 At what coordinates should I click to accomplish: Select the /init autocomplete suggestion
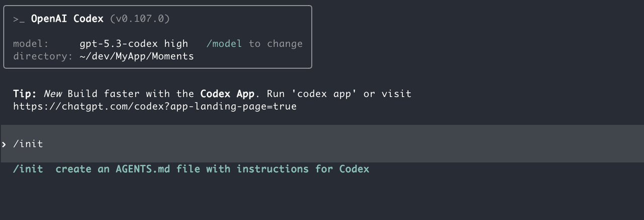[x=28, y=169]
